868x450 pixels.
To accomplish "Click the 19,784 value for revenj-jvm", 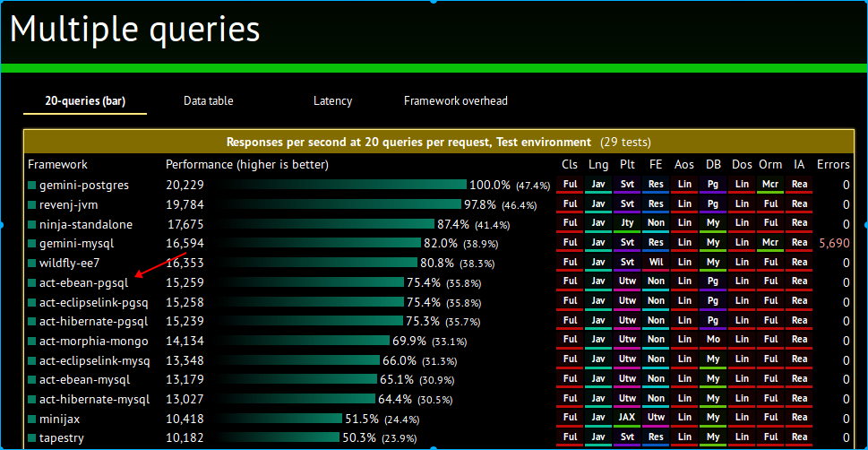I will [x=185, y=205].
